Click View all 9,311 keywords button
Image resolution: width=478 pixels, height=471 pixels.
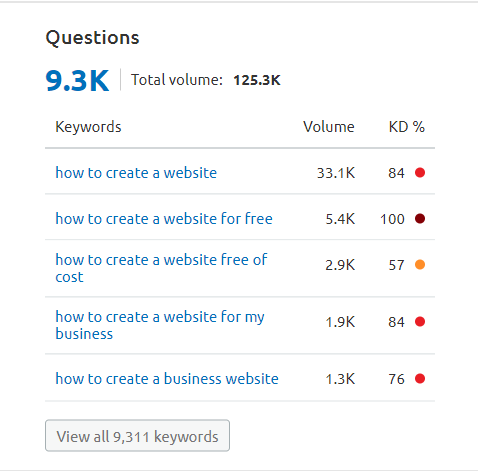tap(137, 436)
